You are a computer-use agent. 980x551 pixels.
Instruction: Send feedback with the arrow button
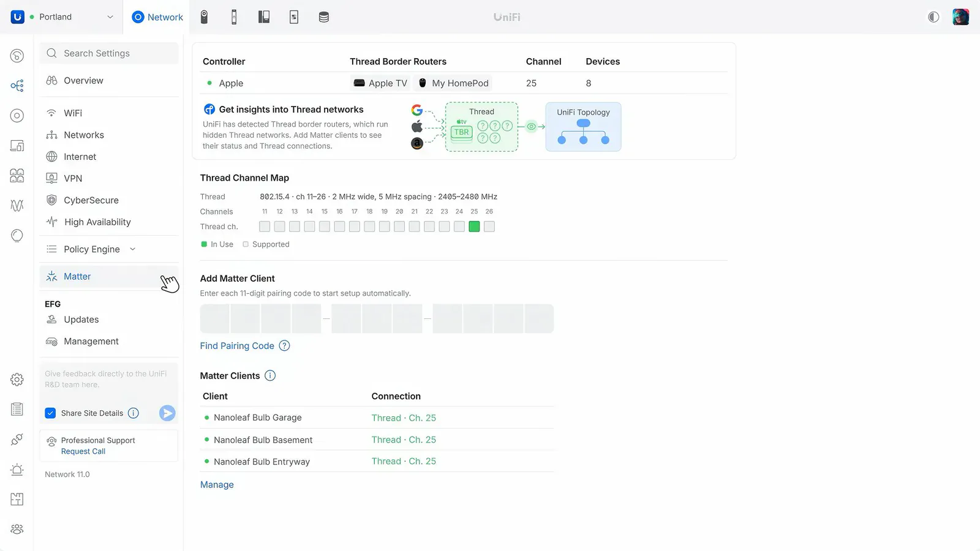click(x=167, y=413)
